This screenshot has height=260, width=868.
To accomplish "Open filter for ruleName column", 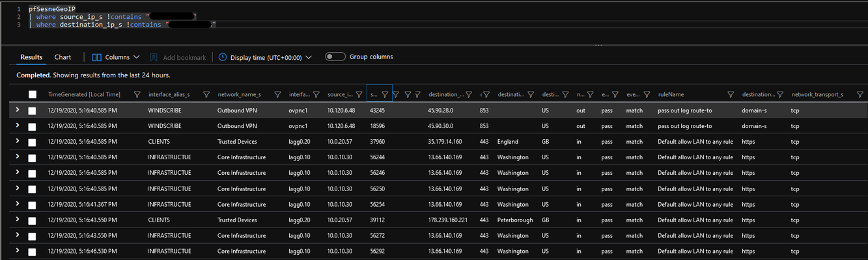I will [x=731, y=94].
